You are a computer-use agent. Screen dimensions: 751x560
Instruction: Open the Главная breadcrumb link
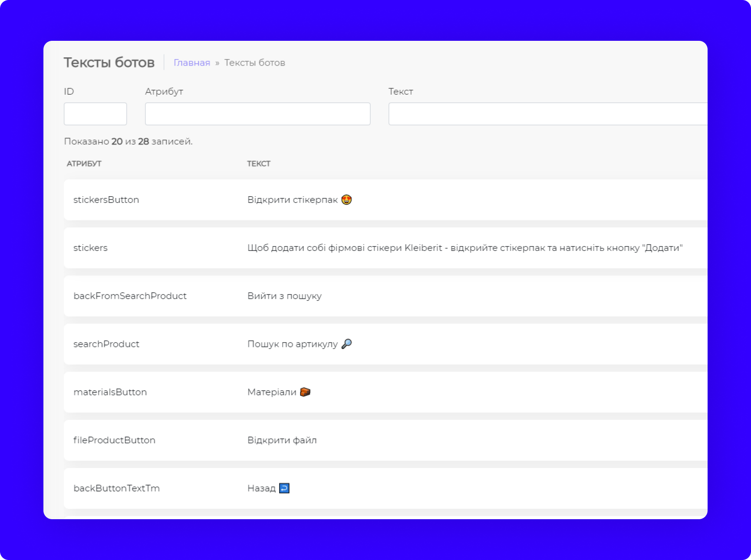tap(191, 63)
